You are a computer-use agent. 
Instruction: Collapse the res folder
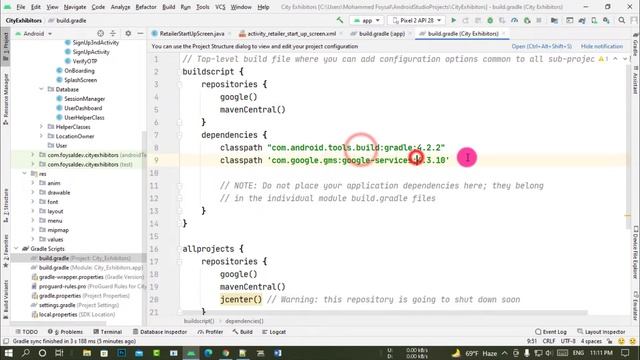(x=24, y=173)
